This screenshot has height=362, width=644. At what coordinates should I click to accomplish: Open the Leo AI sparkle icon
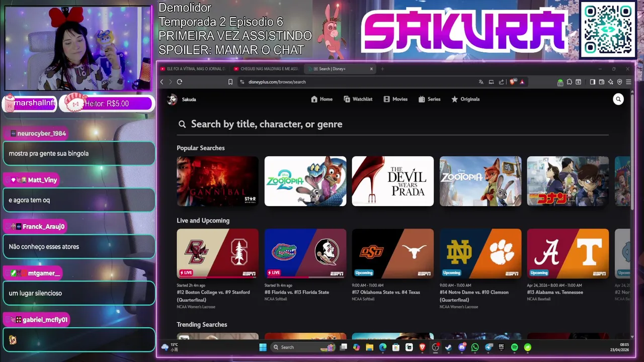[610, 82]
